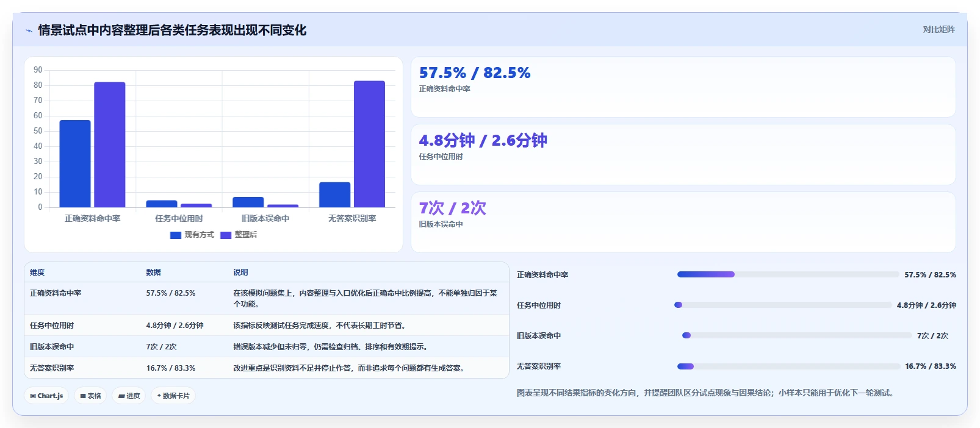
Task: Click the 任务中位用时 label under the 4.8分钟 card
Action: point(441,157)
